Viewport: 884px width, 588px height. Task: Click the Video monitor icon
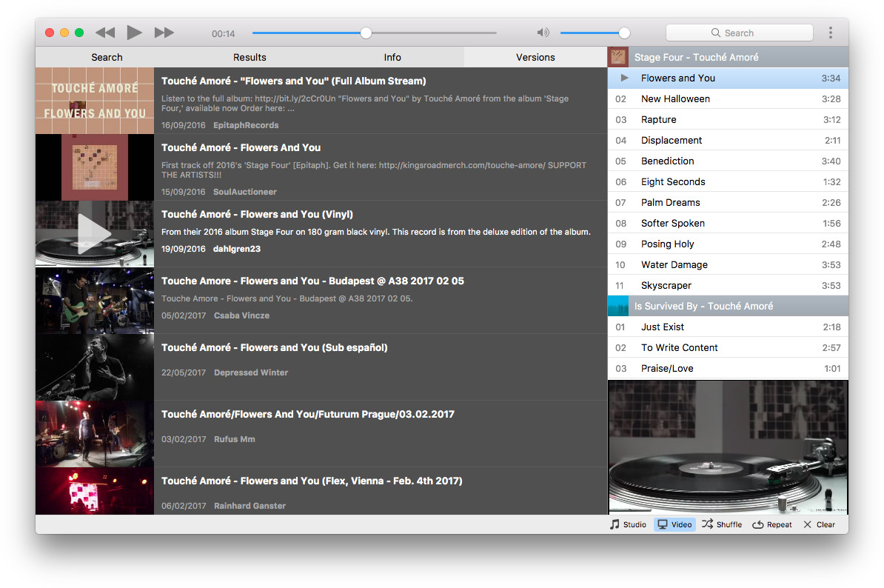point(663,524)
